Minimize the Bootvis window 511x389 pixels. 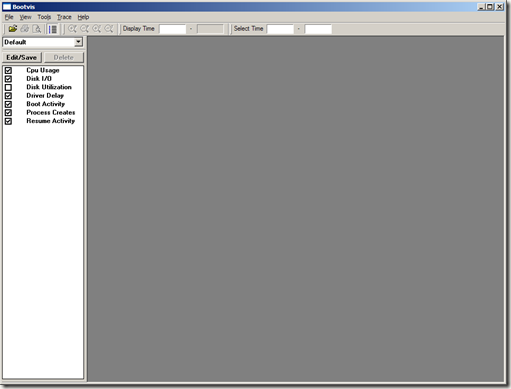click(x=481, y=7)
